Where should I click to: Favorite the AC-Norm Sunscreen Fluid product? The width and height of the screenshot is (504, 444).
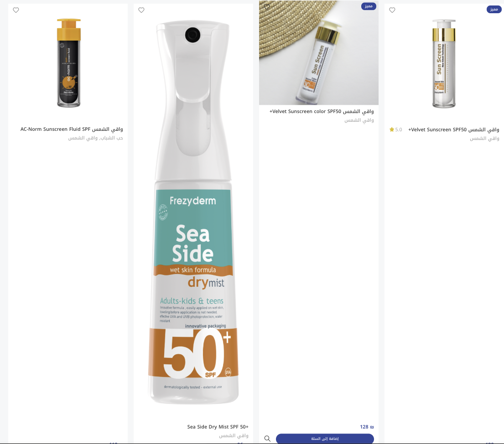coord(16,10)
